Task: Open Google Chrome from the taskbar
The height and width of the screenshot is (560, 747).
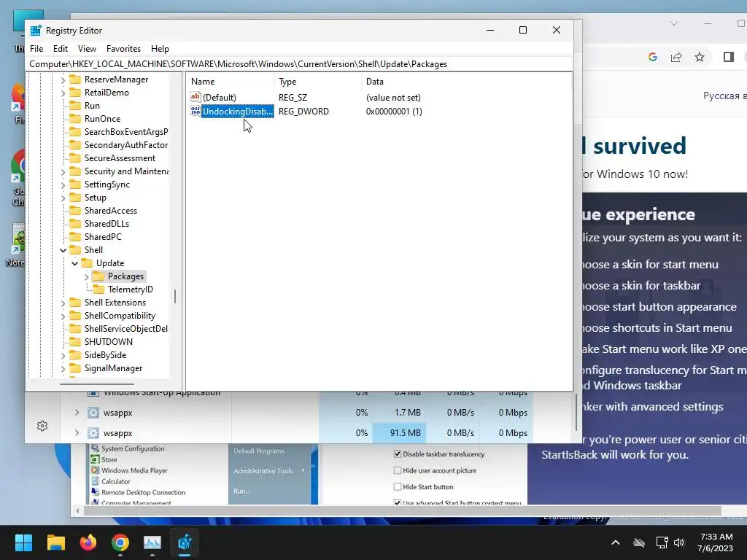Action: click(x=120, y=542)
